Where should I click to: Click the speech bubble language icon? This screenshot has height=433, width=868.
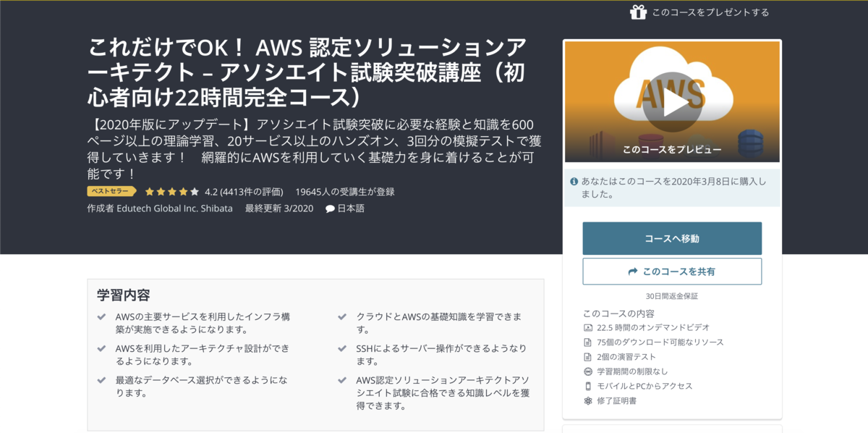pyautogui.click(x=330, y=209)
